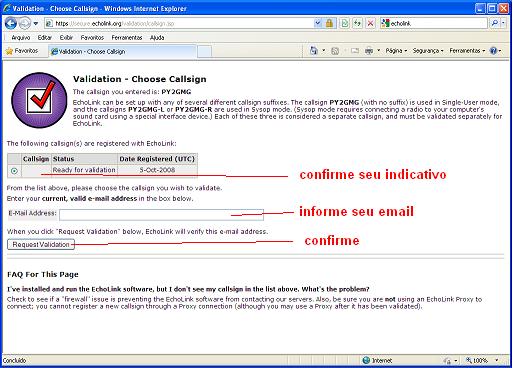Click the Validation - Choose Callsign heading
This screenshot has width=513, height=368.
tap(140, 79)
